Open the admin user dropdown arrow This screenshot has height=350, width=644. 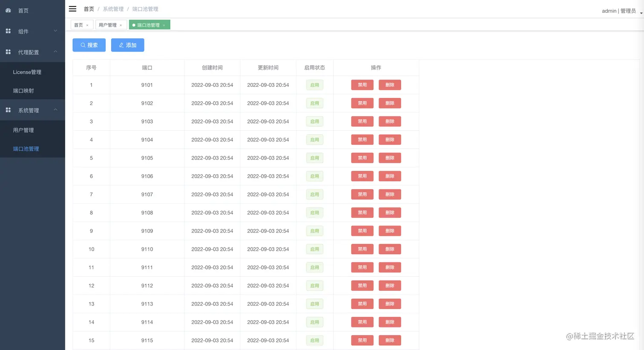tap(641, 13)
